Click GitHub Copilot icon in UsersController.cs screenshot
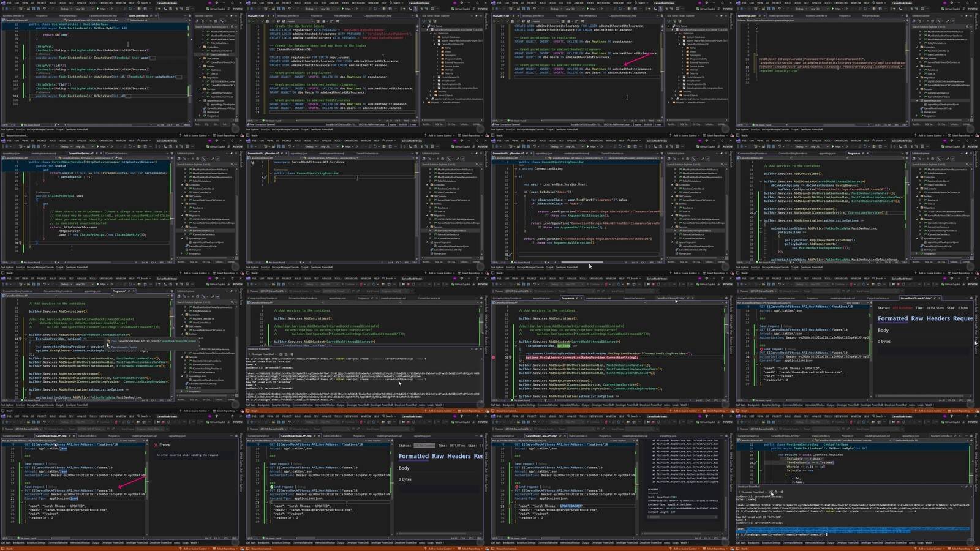 point(216,9)
